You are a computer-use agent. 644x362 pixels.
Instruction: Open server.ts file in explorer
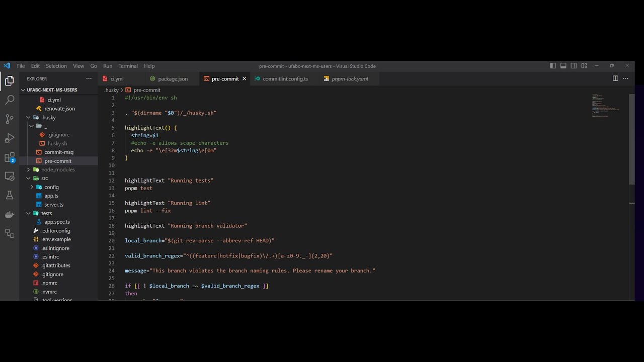pyautogui.click(x=54, y=205)
